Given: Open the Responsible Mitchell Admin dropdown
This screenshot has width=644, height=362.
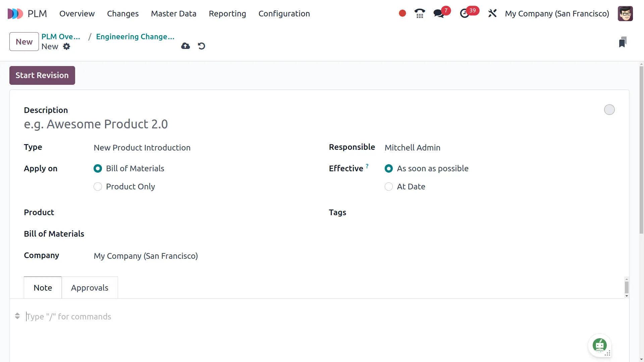Looking at the screenshot, I should (x=412, y=148).
